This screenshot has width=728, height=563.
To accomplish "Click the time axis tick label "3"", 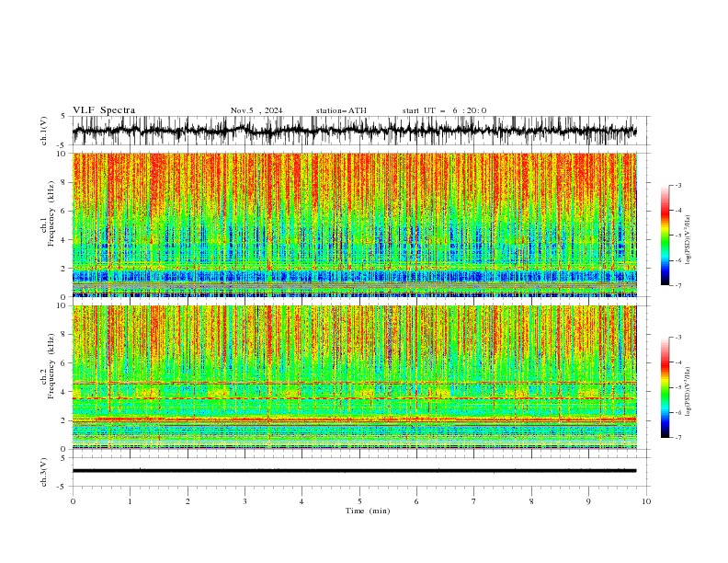I will [x=245, y=501].
